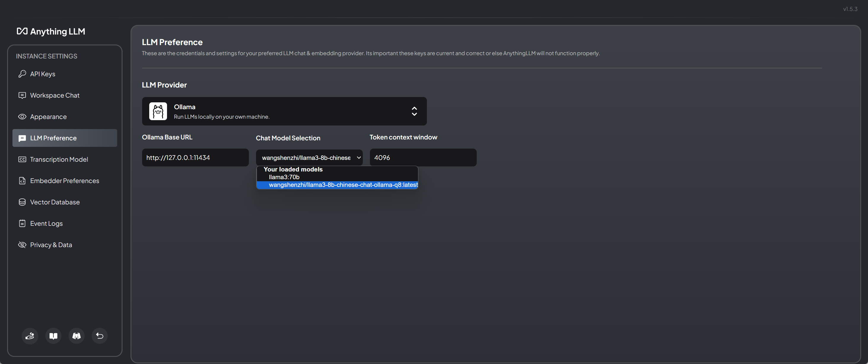Click the Ollama Base URL field

pos(195,158)
